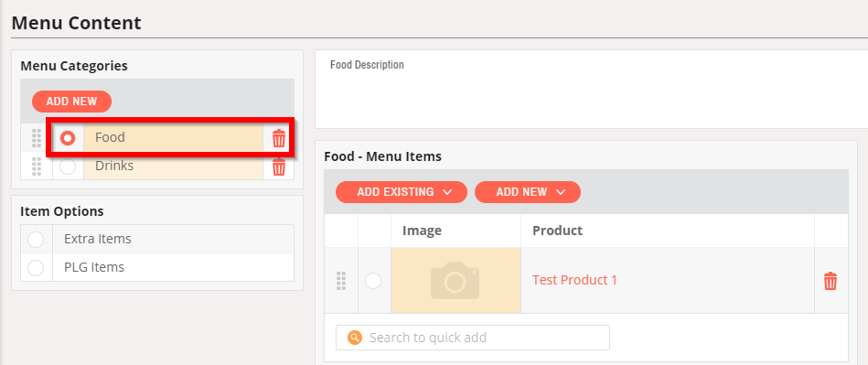The image size is (868, 365).
Task: Expand the Add New menu items dropdown
Action: pos(528,192)
